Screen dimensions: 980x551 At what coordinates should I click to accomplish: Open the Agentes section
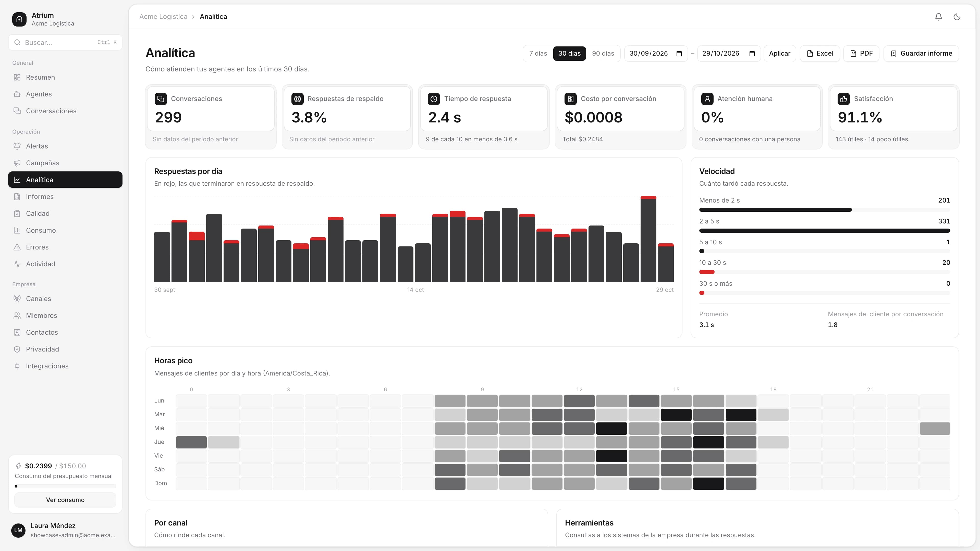coord(65,94)
